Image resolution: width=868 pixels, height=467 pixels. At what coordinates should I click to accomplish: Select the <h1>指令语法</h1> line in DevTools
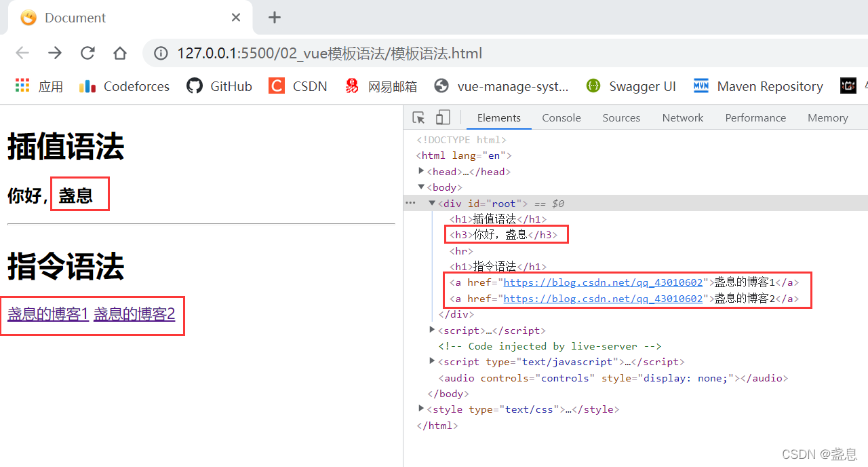pyautogui.click(x=498, y=267)
